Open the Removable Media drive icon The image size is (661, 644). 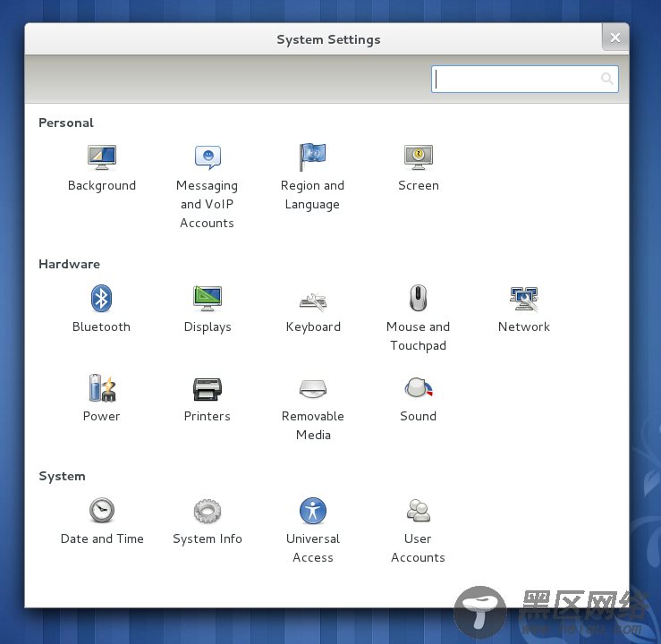(x=313, y=389)
